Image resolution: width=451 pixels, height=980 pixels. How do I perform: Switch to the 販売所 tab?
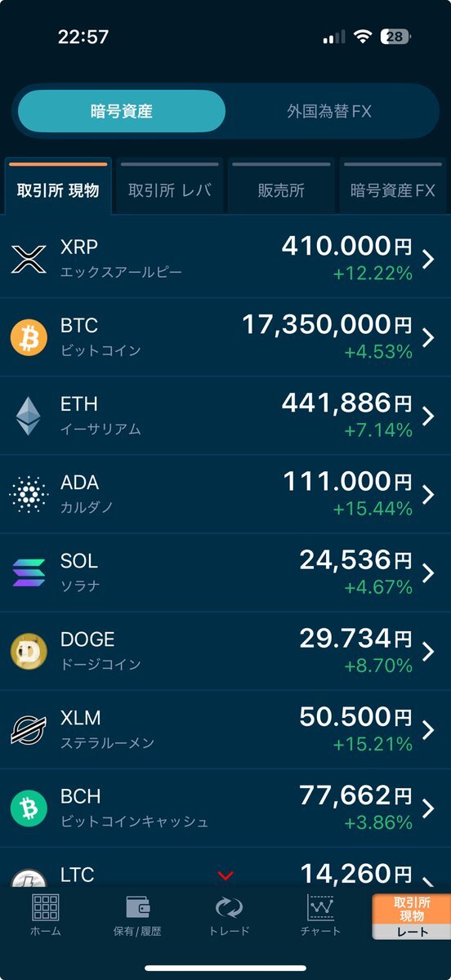click(281, 189)
